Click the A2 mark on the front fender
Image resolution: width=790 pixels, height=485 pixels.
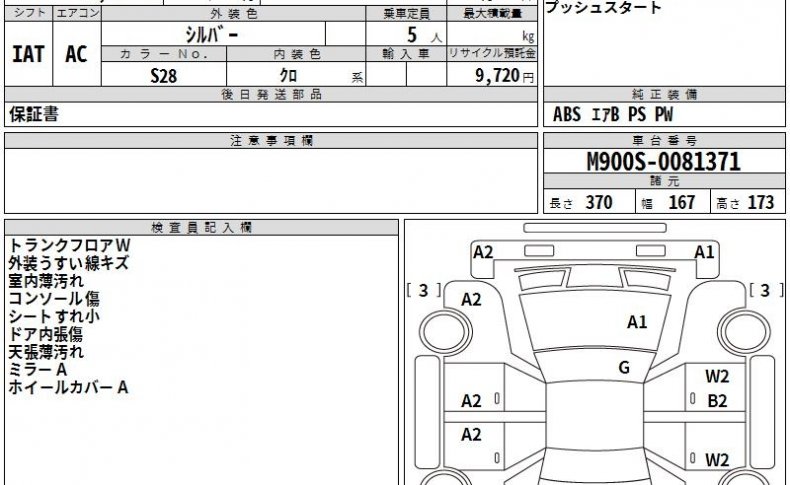point(471,300)
